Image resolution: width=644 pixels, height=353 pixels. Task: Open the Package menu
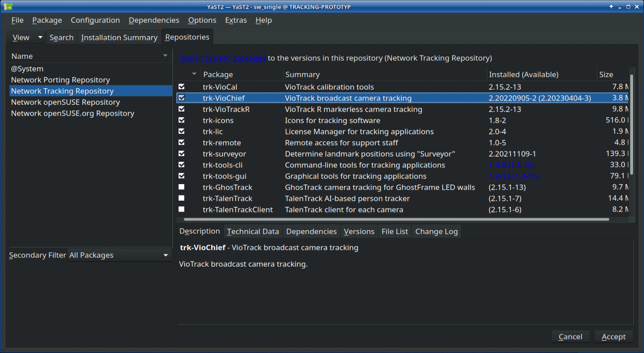coord(47,20)
